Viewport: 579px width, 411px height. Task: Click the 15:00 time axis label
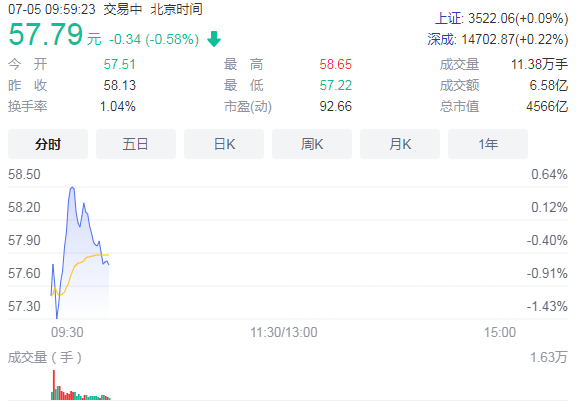(x=500, y=332)
